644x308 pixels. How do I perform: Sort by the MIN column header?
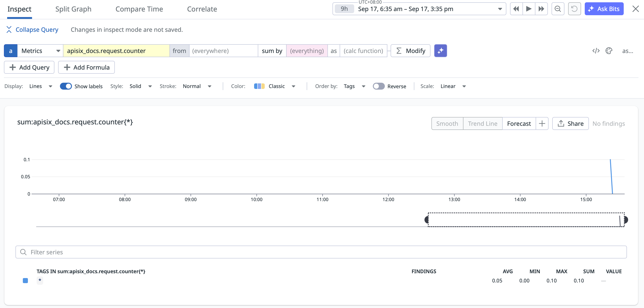[x=534, y=271]
